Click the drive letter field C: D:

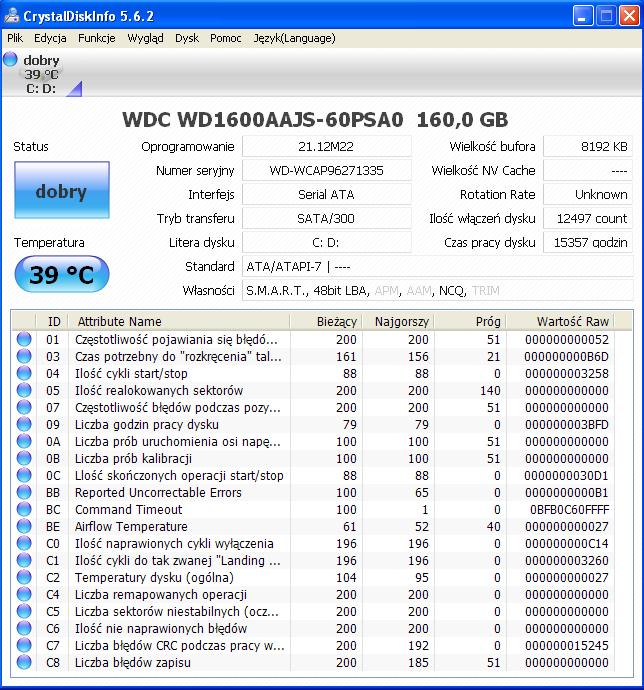(x=327, y=242)
